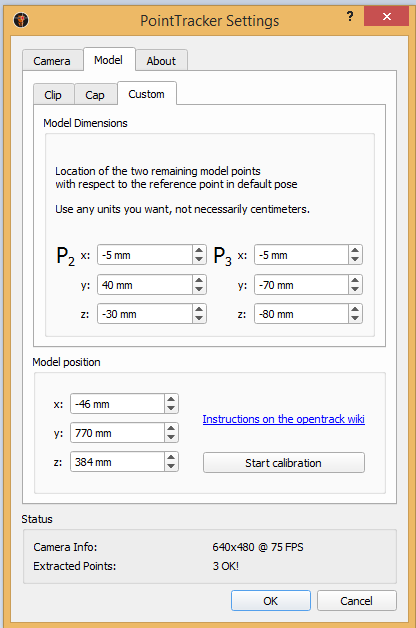The width and height of the screenshot is (416, 628).
Task: Click the P2 x value field
Action: coord(145,255)
